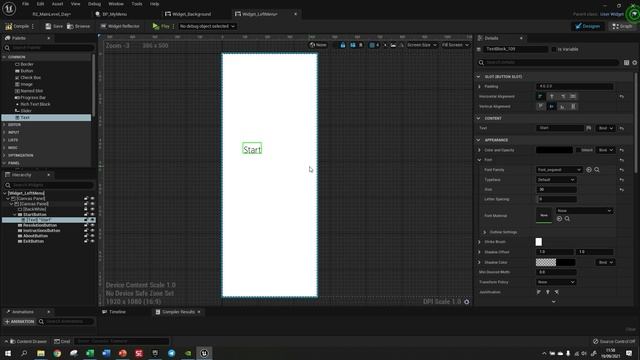
Task: Collapse StartButton node in Hierarchy
Action: [15, 214]
